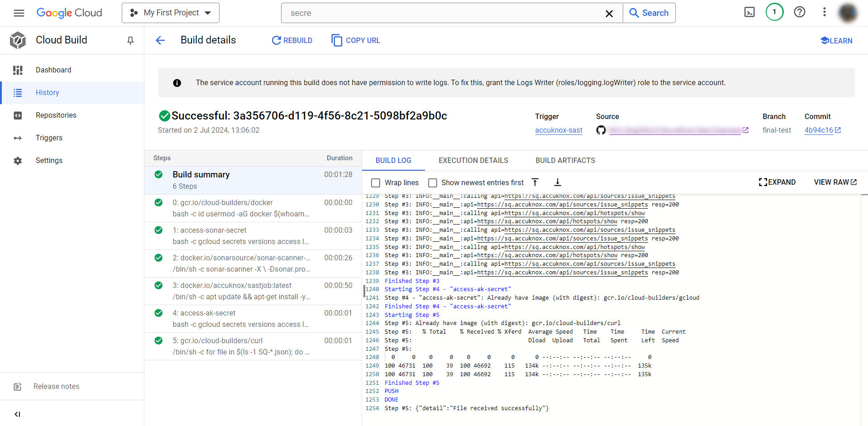Open the My First Project selector
868x426 pixels.
pyautogui.click(x=170, y=13)
